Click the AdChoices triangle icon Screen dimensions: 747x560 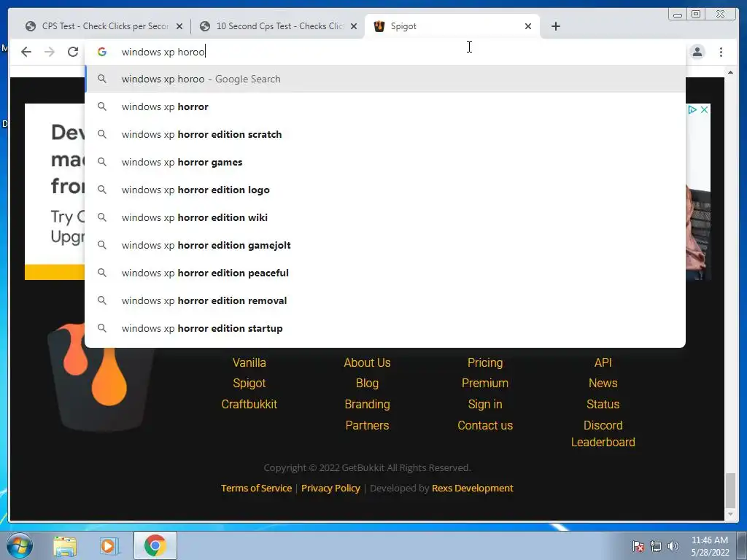click(692, 109)
